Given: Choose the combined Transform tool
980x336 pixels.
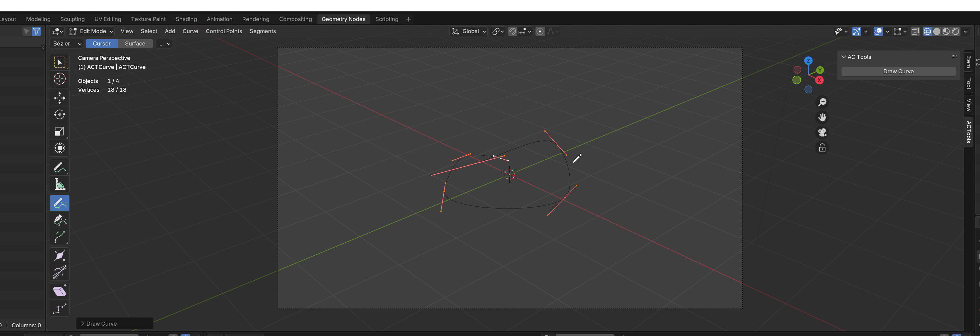Looking at the screenshot, I should 59,148.
